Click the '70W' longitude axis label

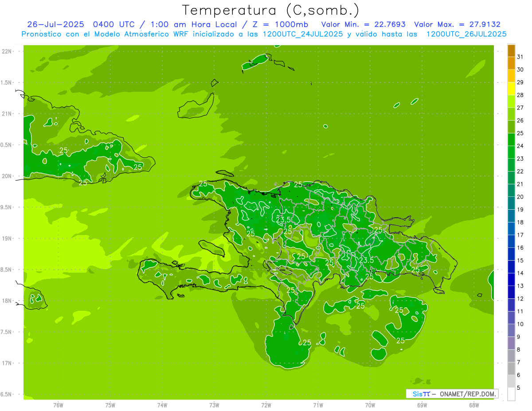point(370,405)
